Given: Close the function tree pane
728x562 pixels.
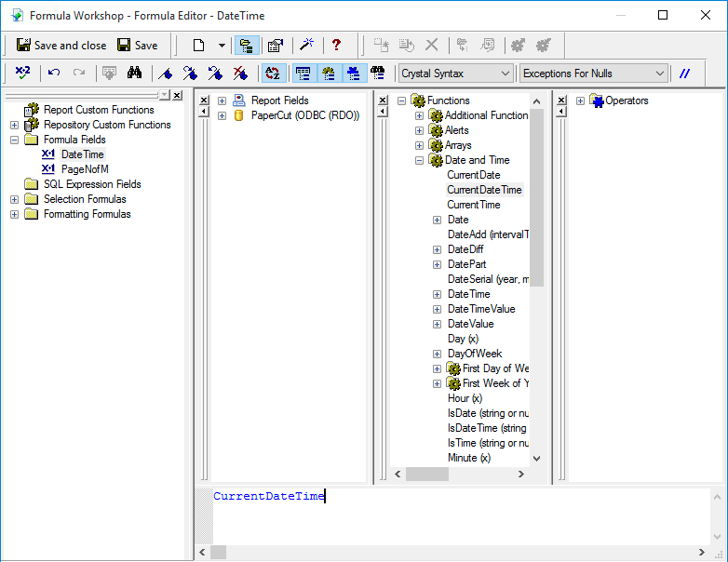Looking at the screenshot, I should click(x=383, y=100).
